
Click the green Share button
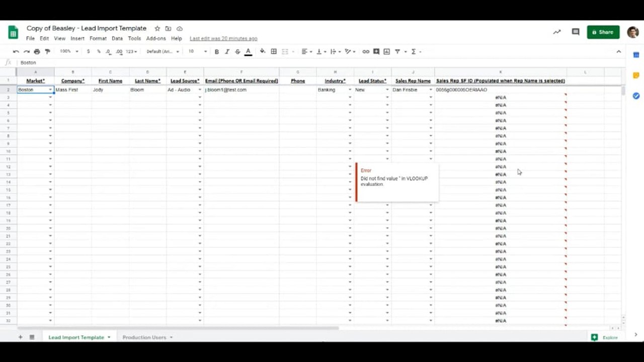(x=603, y=32)
